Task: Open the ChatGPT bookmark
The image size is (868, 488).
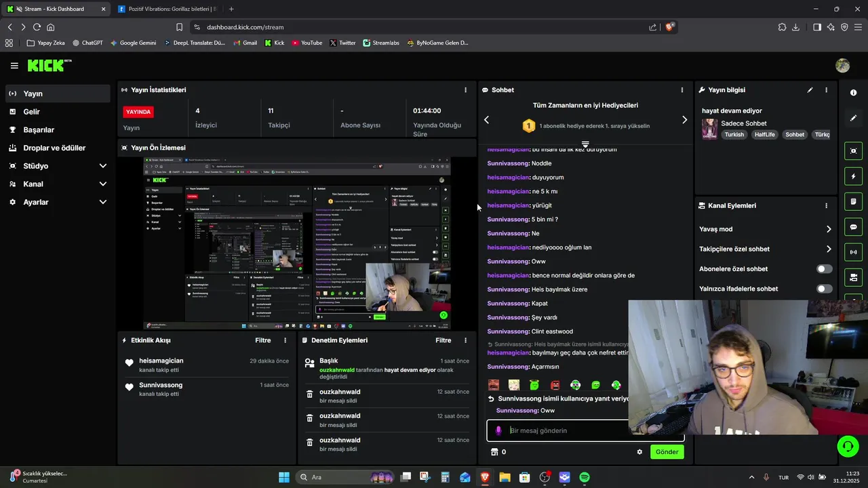Action: (x=87, y=43)
